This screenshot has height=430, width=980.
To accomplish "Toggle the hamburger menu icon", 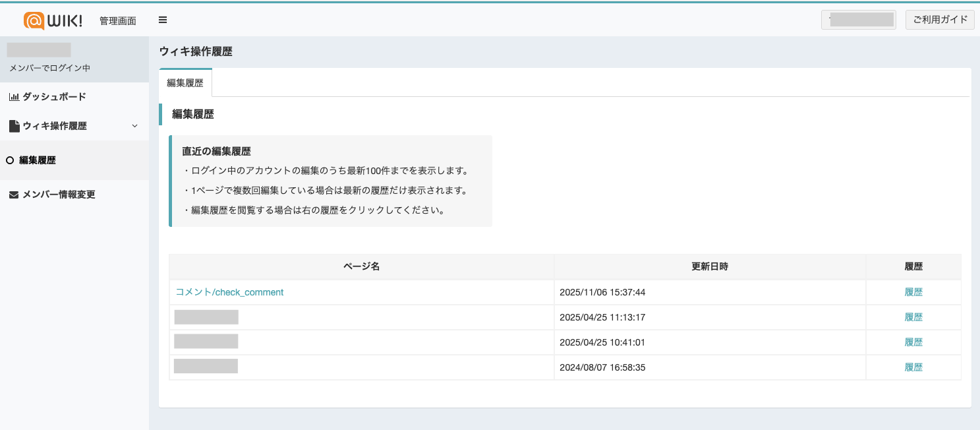I will (x=163, y=20).
